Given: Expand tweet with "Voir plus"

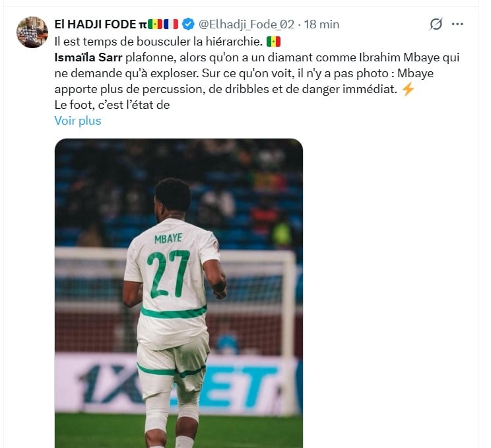Looking at the screenshot, I should coord(78,121).
